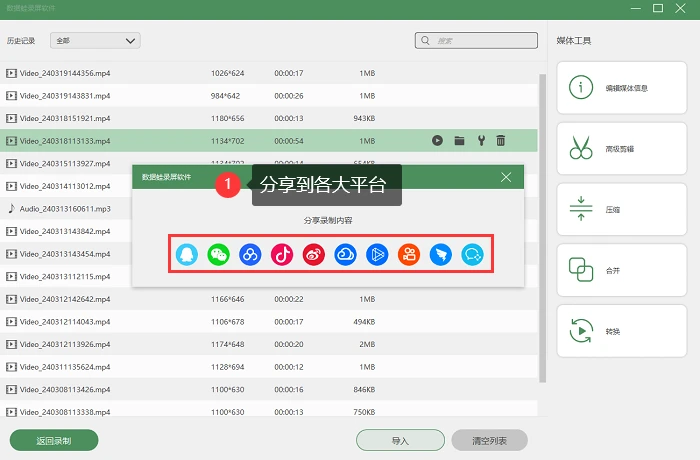Play Video_240318113133.mp4
Viewport: 700px width, 460px height.
438,141
